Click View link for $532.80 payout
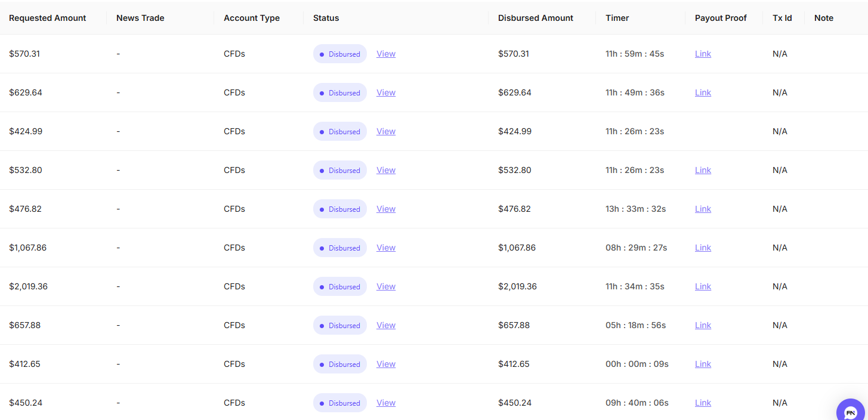Image resolution: width=868 pixels, height=420 pixels. pyautogui.click(x=385, y=170)
